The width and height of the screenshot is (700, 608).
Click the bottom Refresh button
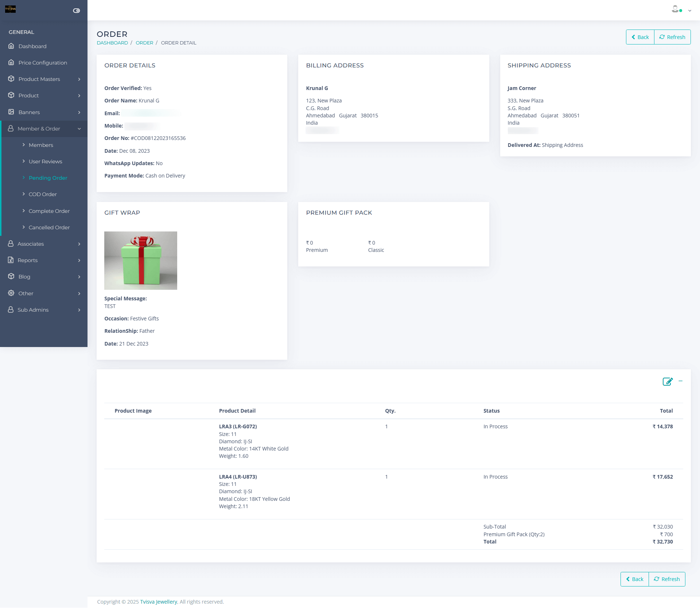coord(666,579)
